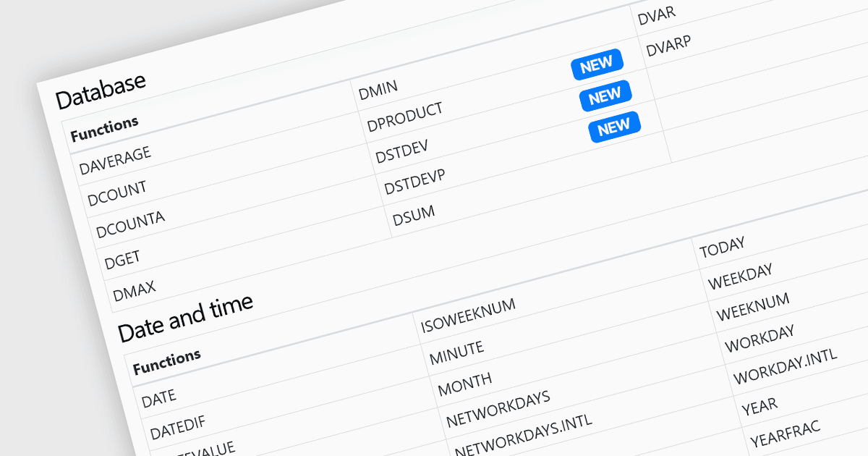Pick the ISOWEEKNUM function cell
Image resolution: width=868 pixels, height=456 pixels.
coord(468,317)
